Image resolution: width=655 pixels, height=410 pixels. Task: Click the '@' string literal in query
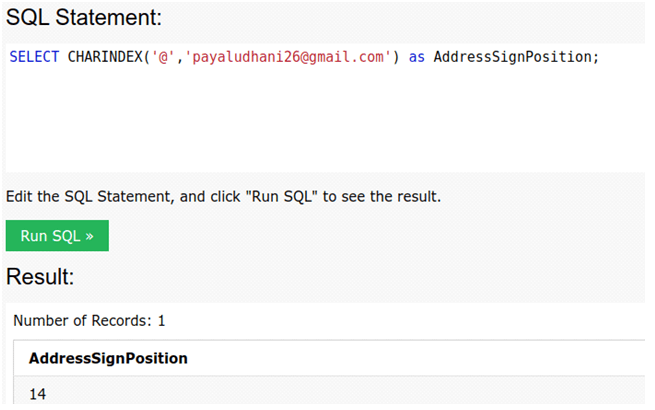(x=163, y=57)
